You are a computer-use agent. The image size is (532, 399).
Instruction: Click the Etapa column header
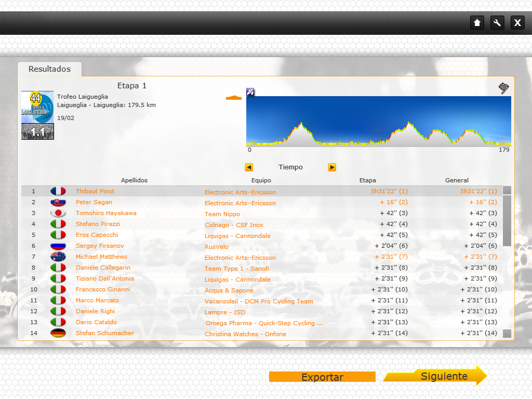[x=368, y=180]
